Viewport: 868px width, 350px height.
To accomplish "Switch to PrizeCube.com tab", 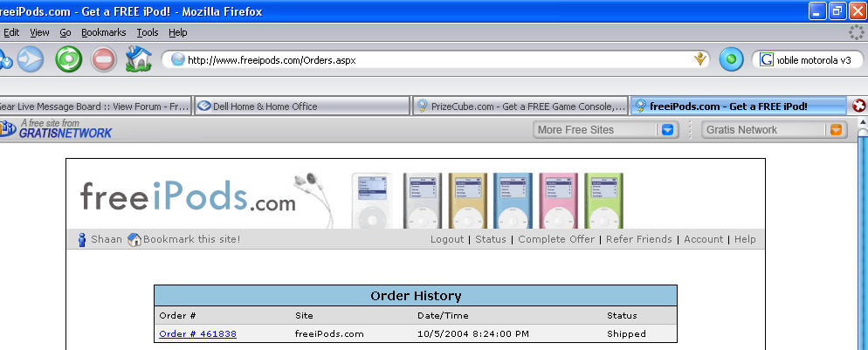I will click(x=520, y=106).
